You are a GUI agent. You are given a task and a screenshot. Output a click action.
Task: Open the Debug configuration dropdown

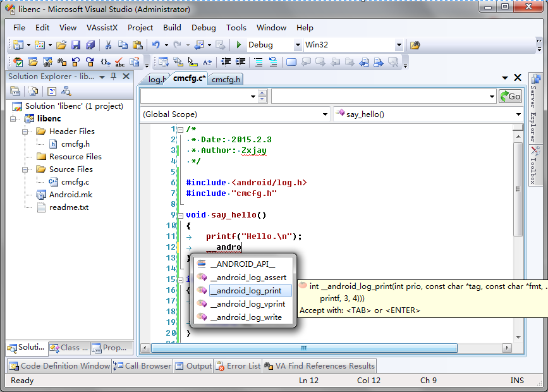point(298,45)
